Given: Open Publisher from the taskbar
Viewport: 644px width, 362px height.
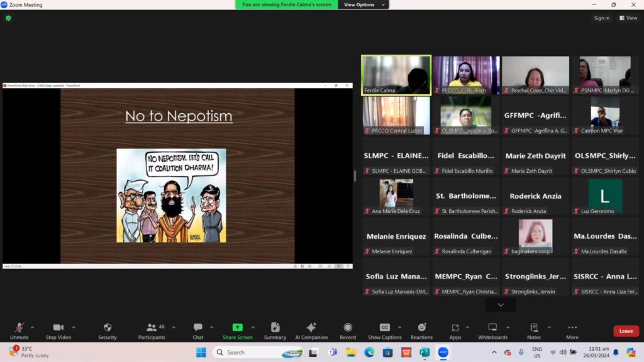Looking at the screenshot, I should click(425, 352).
